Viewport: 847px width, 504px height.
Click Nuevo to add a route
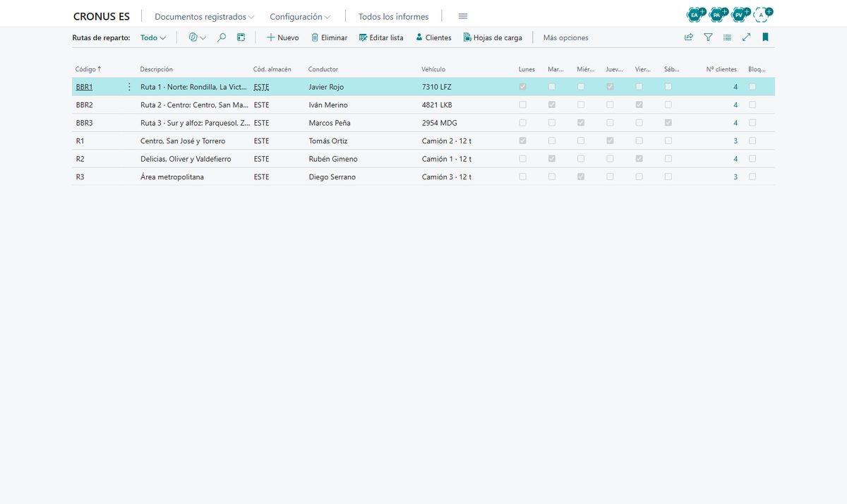tap(282, 37)
